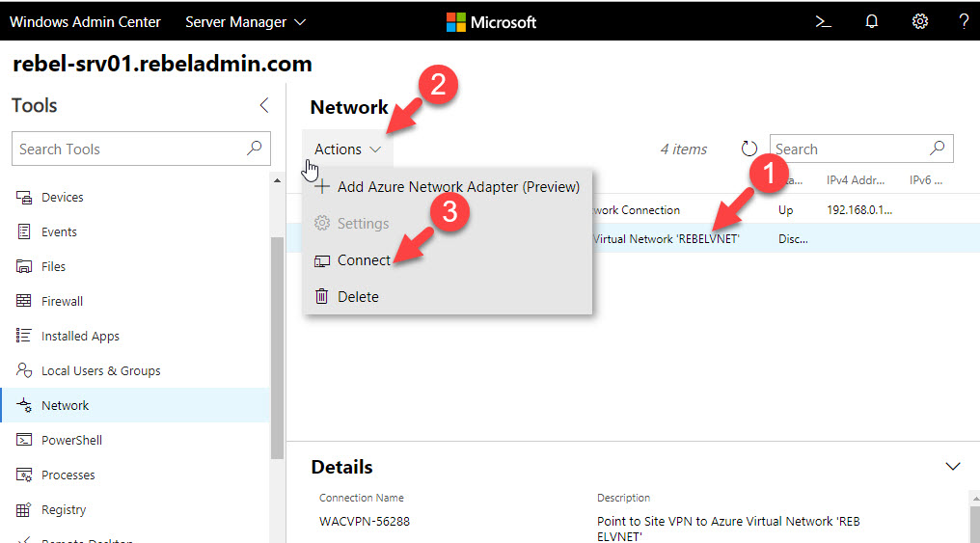Open the Server Manager dropdown
The image size is (980, 543).
[245, 21]
